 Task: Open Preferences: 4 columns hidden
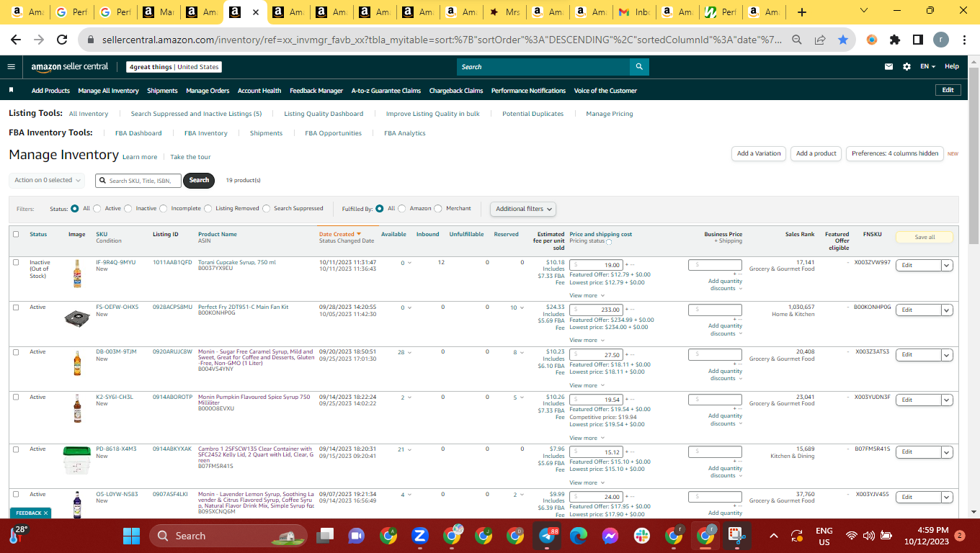click(x=895, y=153)
